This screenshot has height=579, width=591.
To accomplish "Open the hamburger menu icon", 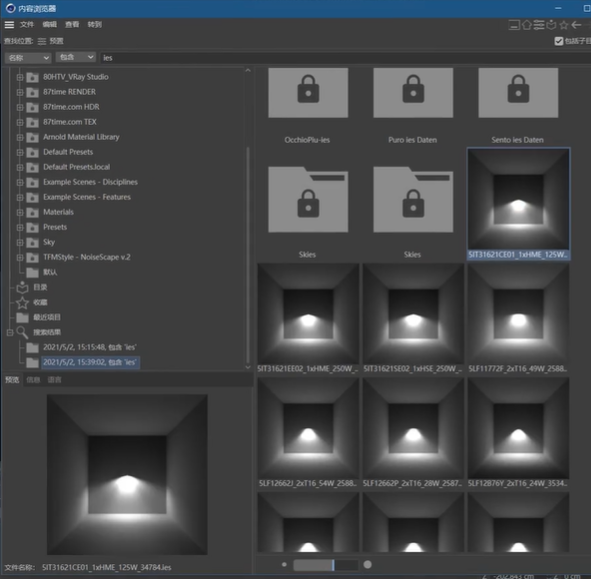I will pos(9,25).
